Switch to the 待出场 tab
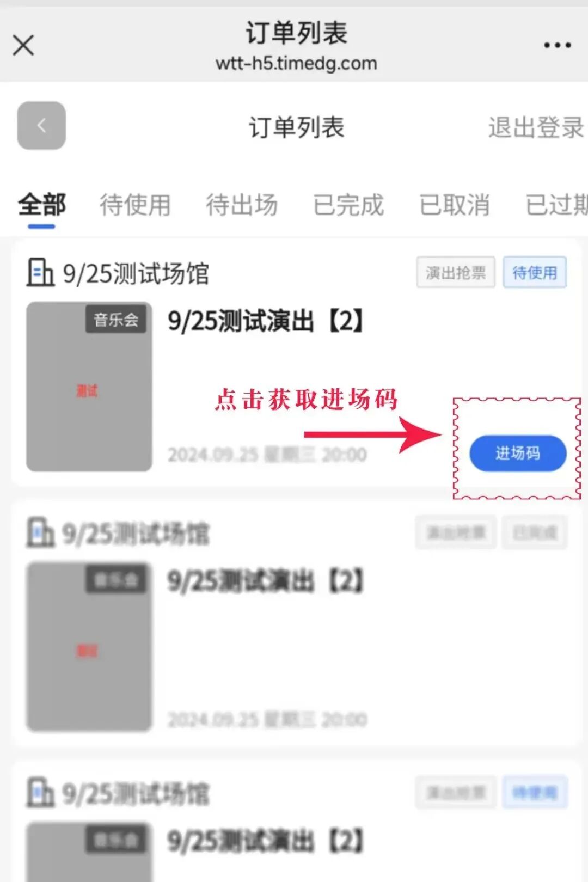 pos(242,205)
